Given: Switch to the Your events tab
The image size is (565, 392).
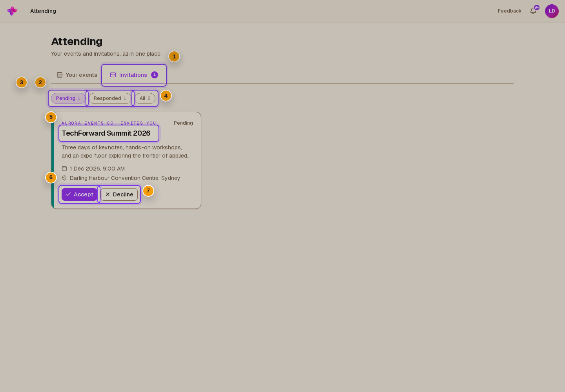Looking at the screenshot, I should tap(77, 75).
